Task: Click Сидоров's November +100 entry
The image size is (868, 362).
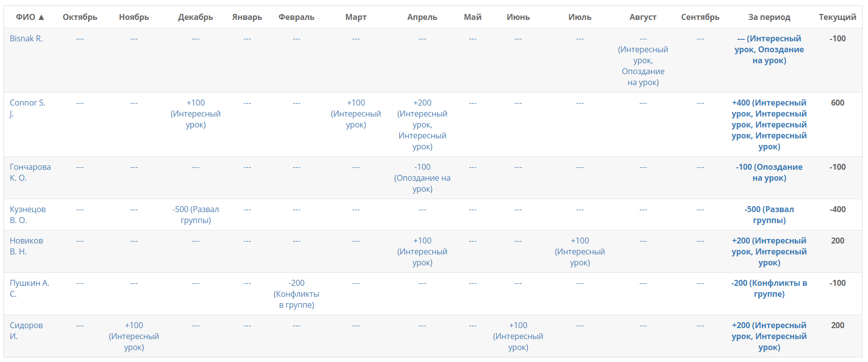Action: coord(134,336)
